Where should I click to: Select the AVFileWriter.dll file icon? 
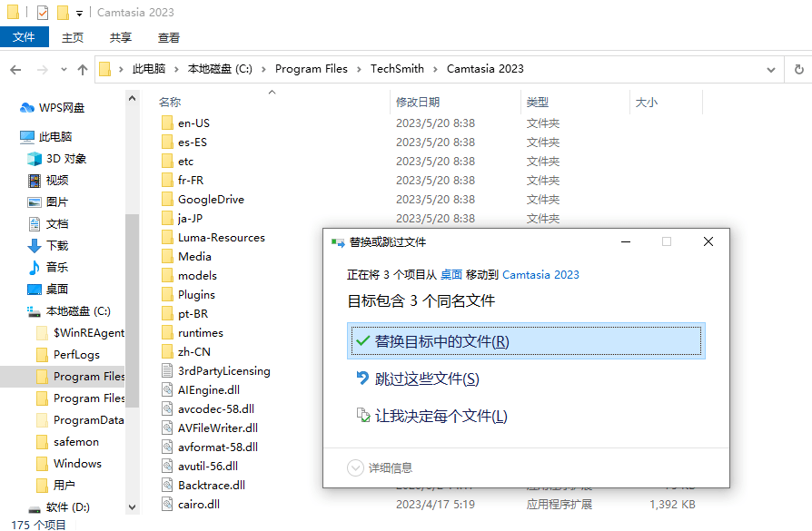point(167,428)
